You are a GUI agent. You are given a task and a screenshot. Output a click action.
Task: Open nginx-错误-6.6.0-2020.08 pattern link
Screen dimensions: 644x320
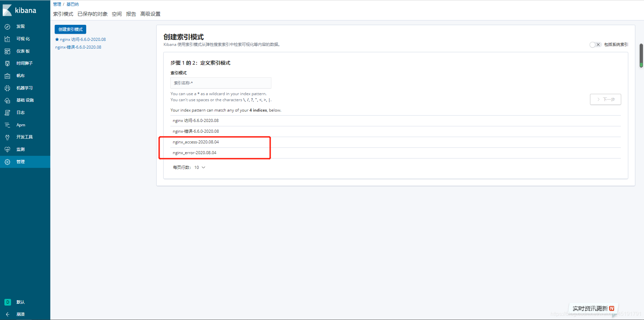click(78, 47)
